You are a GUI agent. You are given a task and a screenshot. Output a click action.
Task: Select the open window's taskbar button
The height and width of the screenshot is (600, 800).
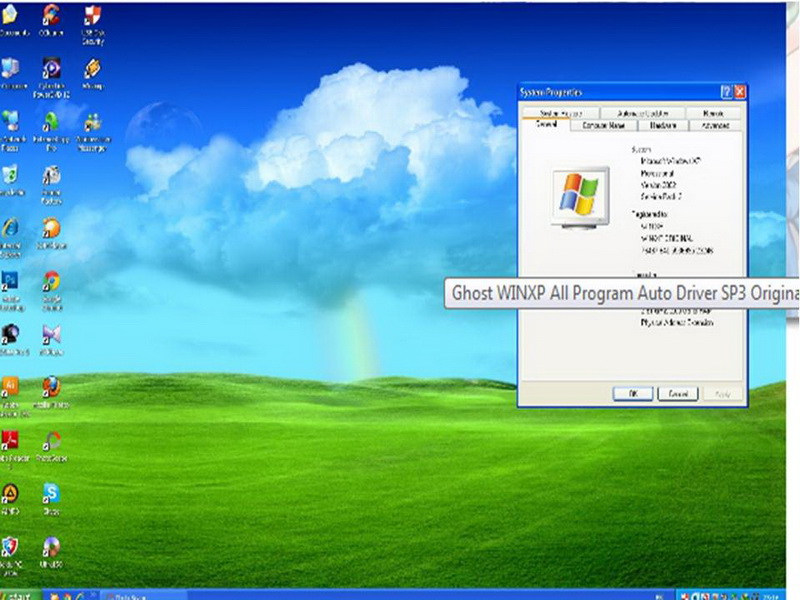tap(144, 596)
